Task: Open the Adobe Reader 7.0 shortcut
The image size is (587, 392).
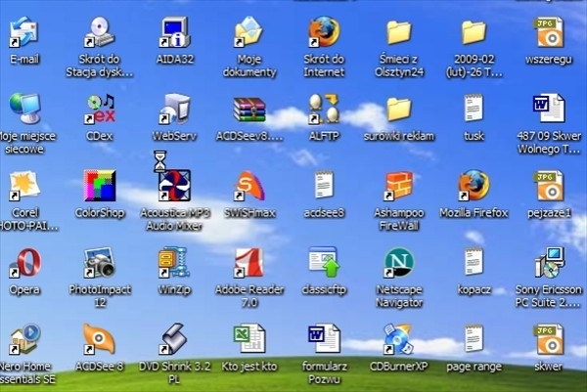Action: pyautogui.click(x=249, y=263)
